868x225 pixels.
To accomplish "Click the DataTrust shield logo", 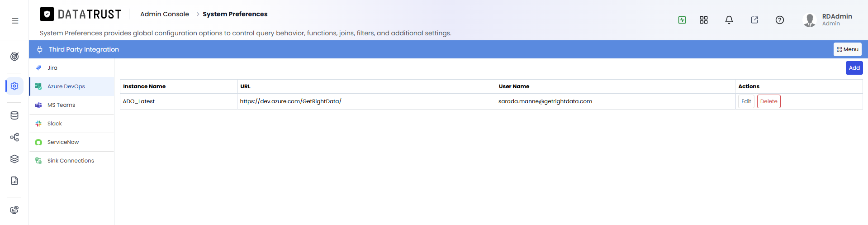I will [47, 14].
